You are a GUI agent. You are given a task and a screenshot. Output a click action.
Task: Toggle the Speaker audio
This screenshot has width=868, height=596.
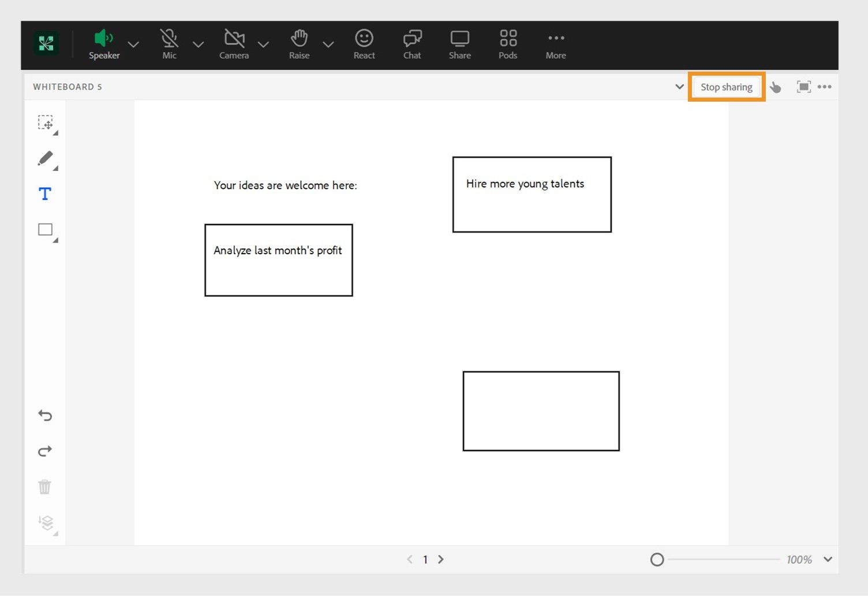click(104, 44)
